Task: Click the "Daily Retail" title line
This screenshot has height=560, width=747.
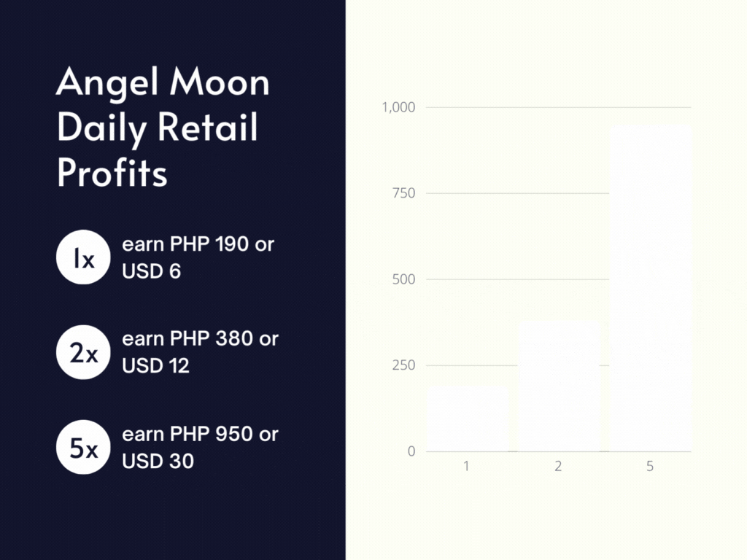Action: (x=157, y=128)
